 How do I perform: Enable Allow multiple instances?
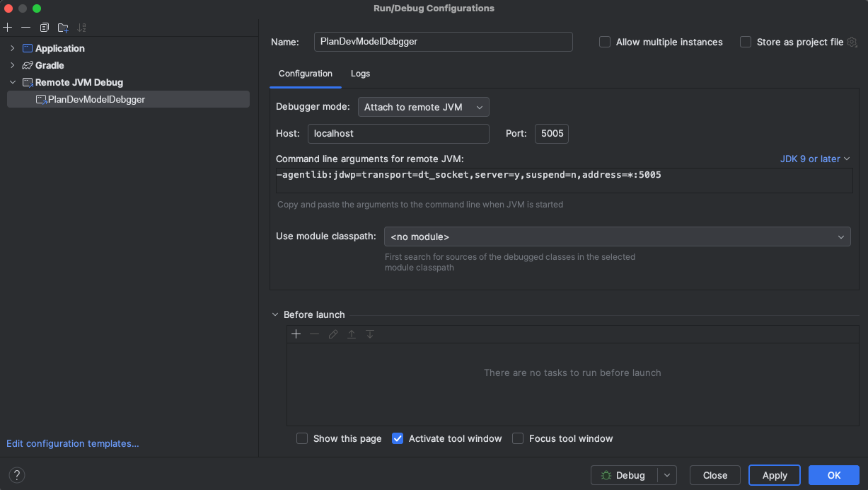point(605,42)
